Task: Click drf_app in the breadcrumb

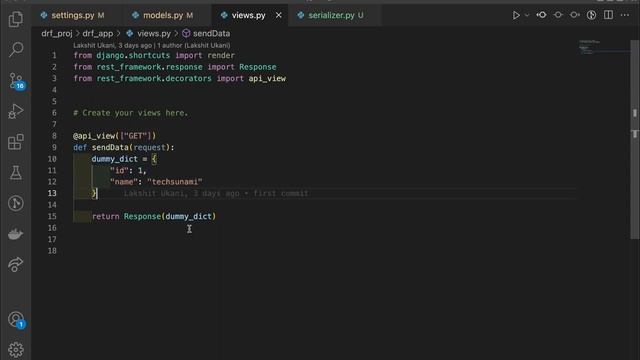Action: click(98, 33)
